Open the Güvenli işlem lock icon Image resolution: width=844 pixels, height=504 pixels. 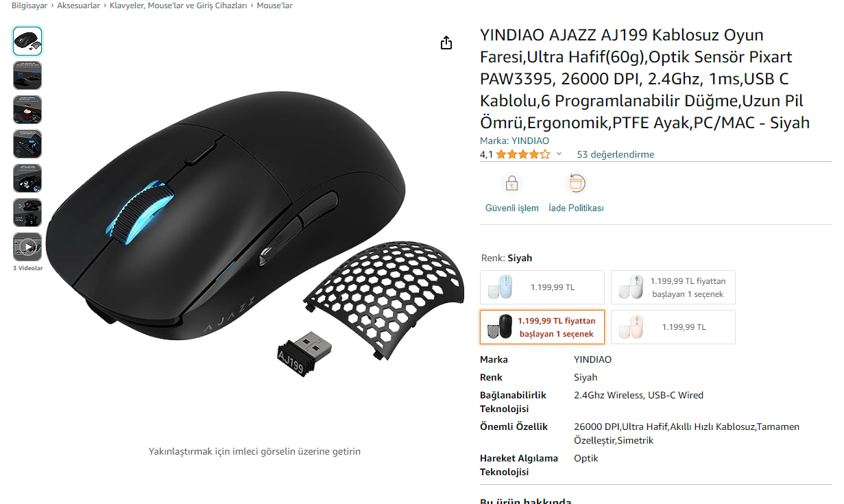(511, 184)
